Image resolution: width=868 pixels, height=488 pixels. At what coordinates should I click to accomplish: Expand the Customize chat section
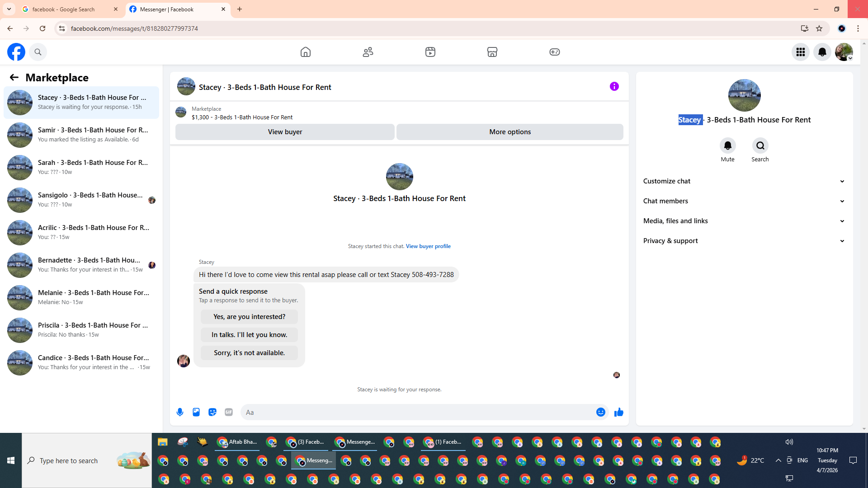tap(744, 181)
